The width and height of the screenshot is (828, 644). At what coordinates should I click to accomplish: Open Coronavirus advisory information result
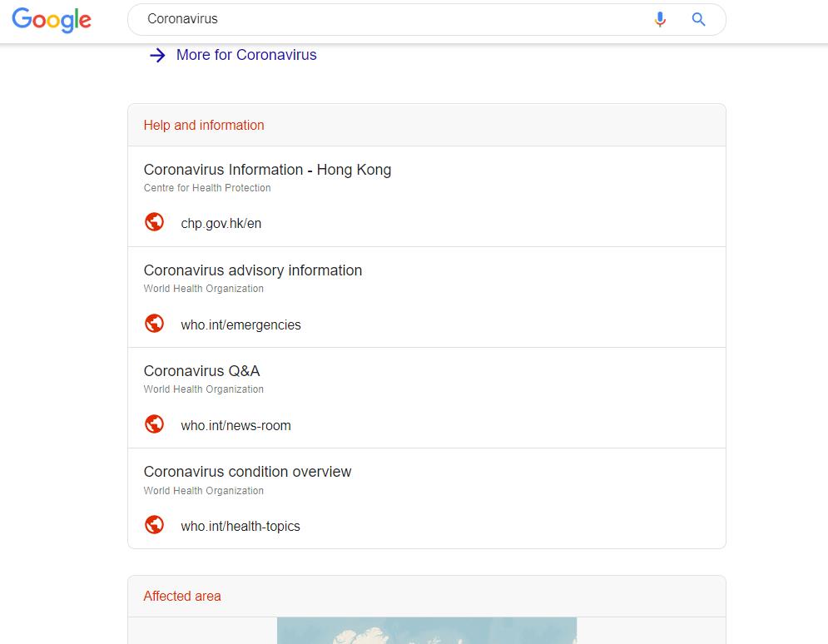(253, 270)
